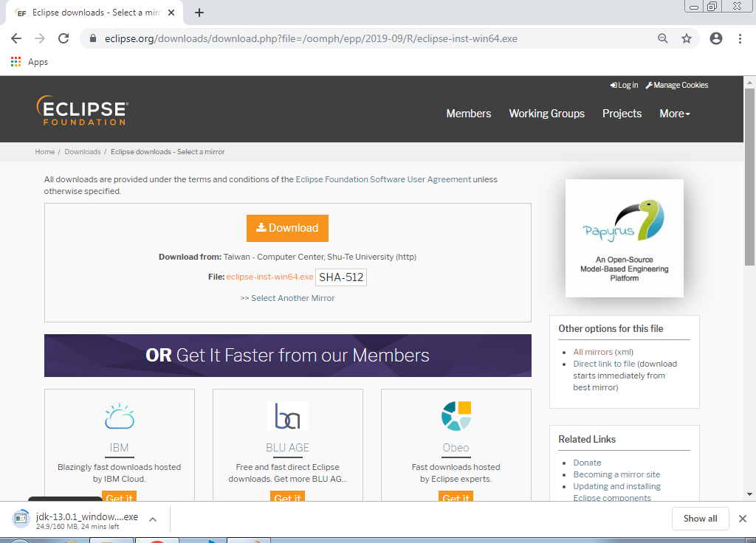Click the Obeo logo
Image resolution: width=756 pixels, height=543 pixels.
456,416
